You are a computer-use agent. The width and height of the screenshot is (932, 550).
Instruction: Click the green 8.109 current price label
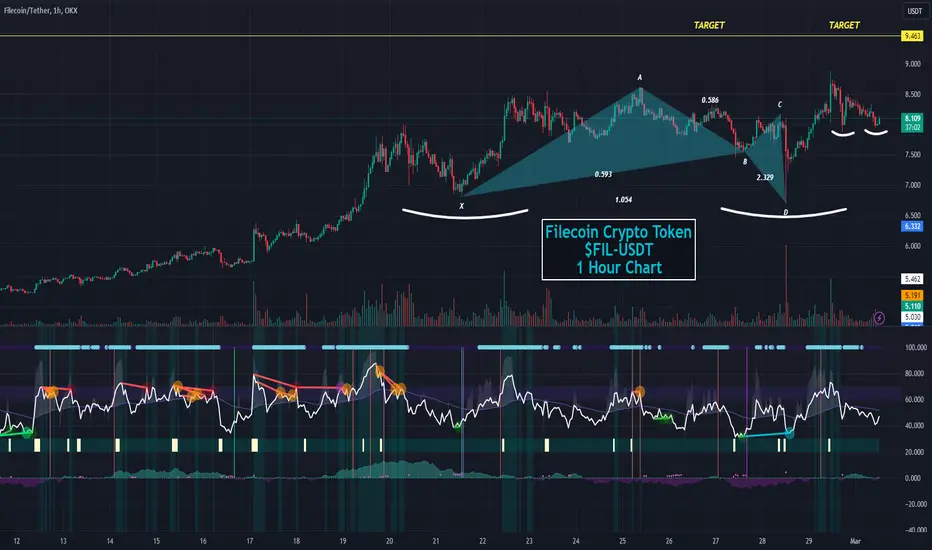coord(912,122)
